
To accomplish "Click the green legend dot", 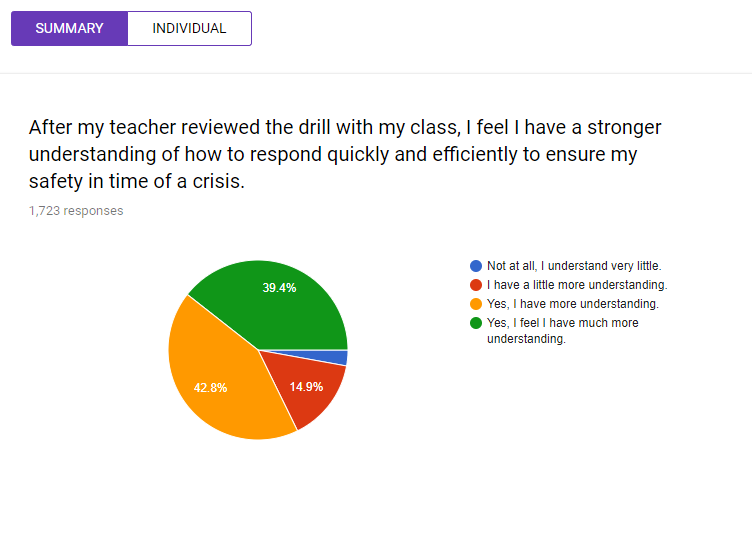I will 476,323.
